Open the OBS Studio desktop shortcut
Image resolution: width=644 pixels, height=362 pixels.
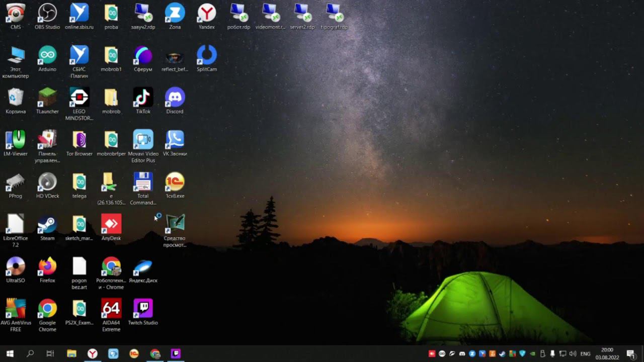pyautogui.click(x=47, y=16)
